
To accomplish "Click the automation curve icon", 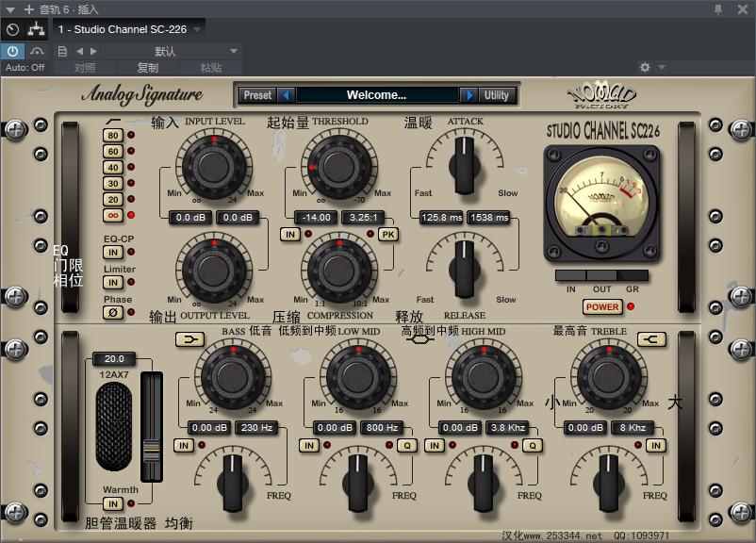I will click(37, 51).
